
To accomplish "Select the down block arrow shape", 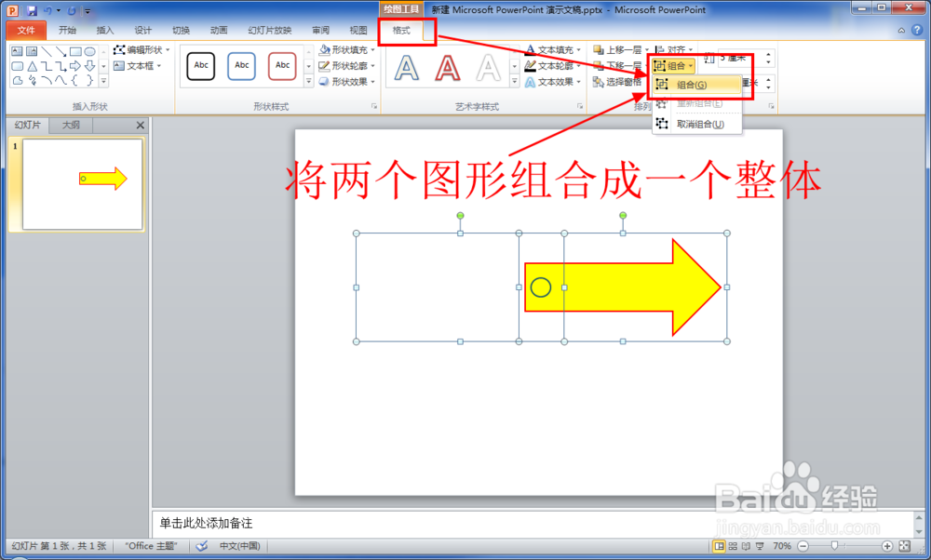I will point(89,66).
